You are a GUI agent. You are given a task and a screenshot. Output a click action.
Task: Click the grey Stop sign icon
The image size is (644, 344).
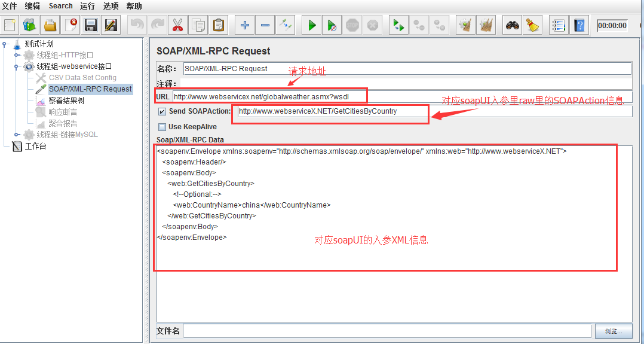352,26
